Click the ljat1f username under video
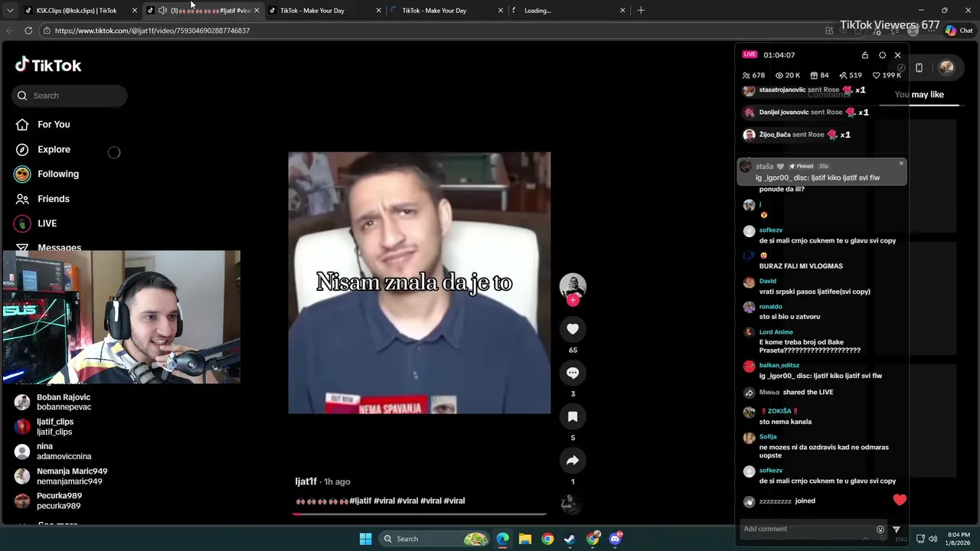 click(x=305, y=481)
